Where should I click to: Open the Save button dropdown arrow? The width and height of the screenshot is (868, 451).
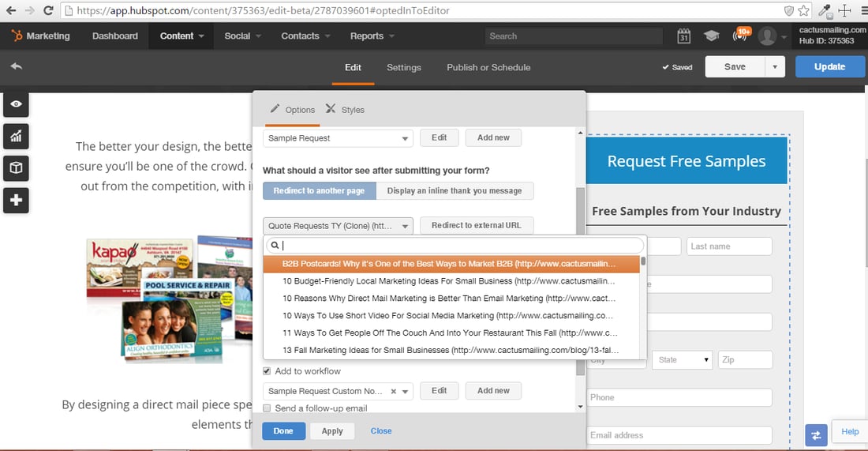pyautogui.click(x=775, y=67)
